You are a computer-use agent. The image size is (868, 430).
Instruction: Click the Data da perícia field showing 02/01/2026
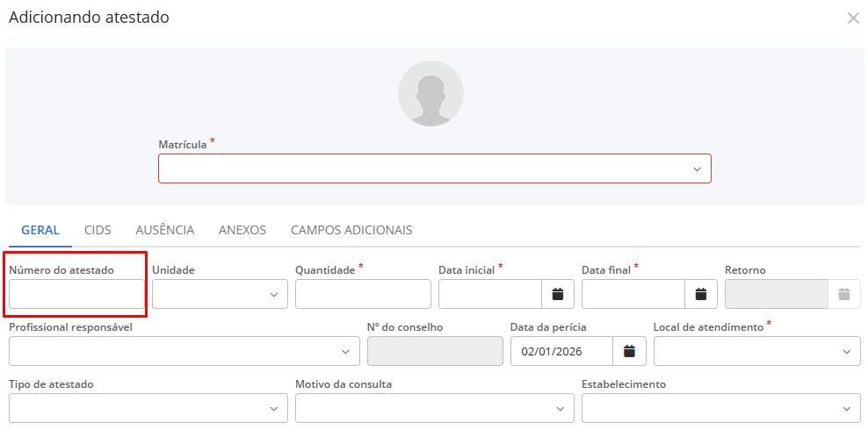point(562,351)
